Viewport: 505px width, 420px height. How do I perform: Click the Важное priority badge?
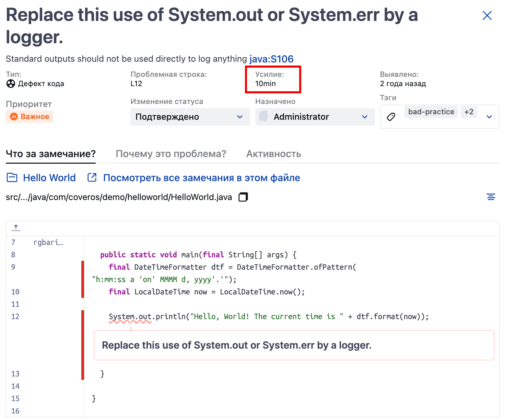pyautogui.click(x=30, y=117)
